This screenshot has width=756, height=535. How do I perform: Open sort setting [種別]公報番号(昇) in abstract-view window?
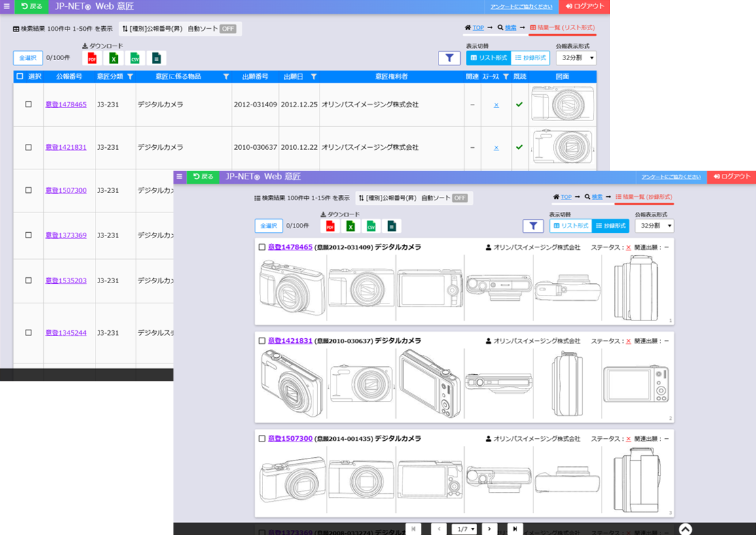click(387, 198)
